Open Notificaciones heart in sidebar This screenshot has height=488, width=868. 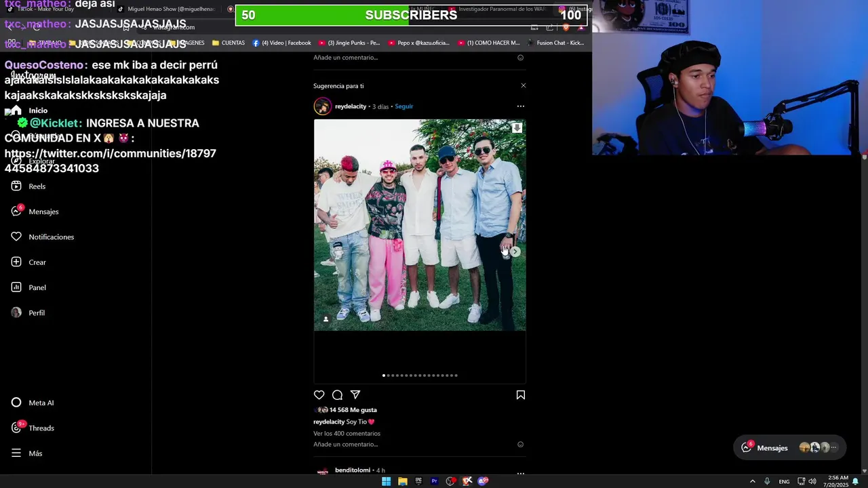(x=43, y=237)
